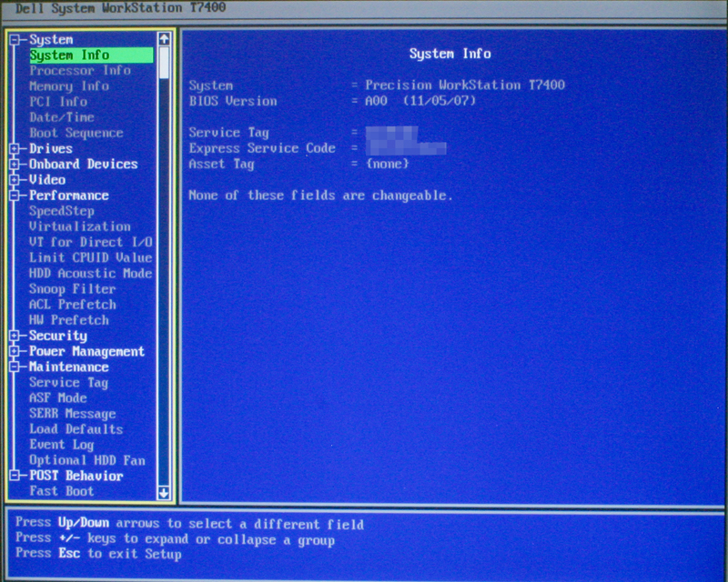Screen dimensions: 728x582
Task: Click the Asset Tag {none} value
Action: [388, 164]
